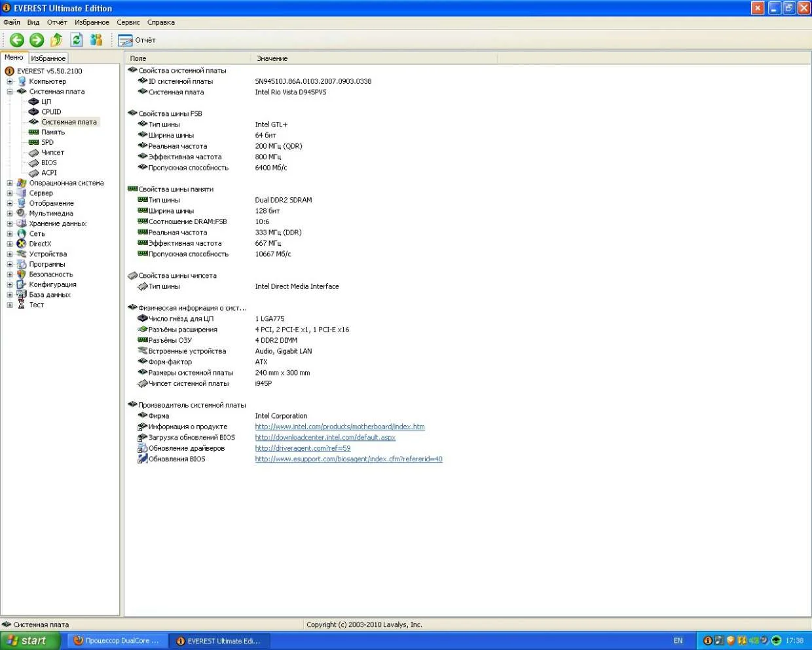
Task: Expand the DirectX tree node
Action: click(x=10, y=244)
